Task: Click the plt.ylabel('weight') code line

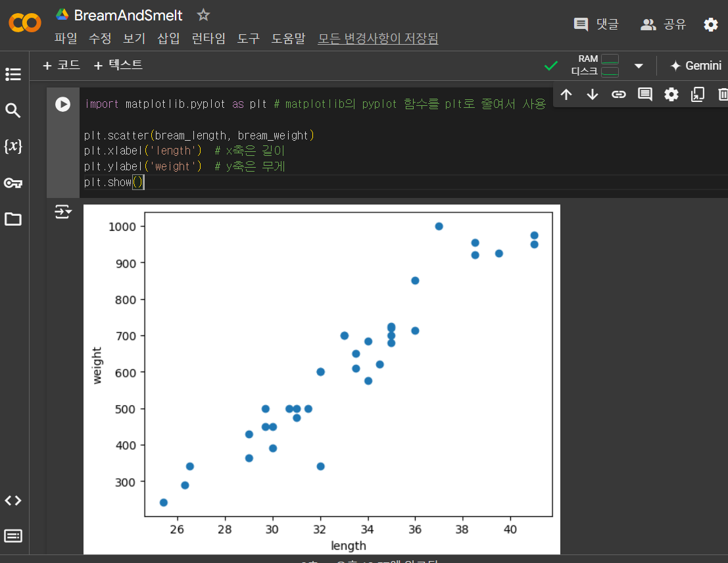Action: coord(143,166)
